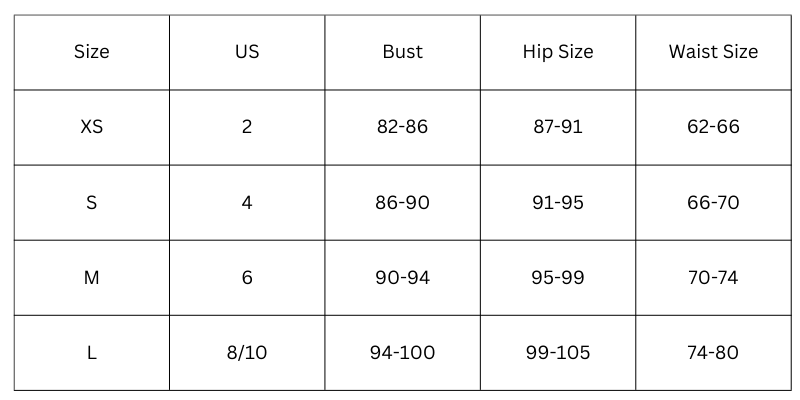Screen dimensions: 800x400
Task: Select hip size 95-99 cell
Action: tap(558, 277)
